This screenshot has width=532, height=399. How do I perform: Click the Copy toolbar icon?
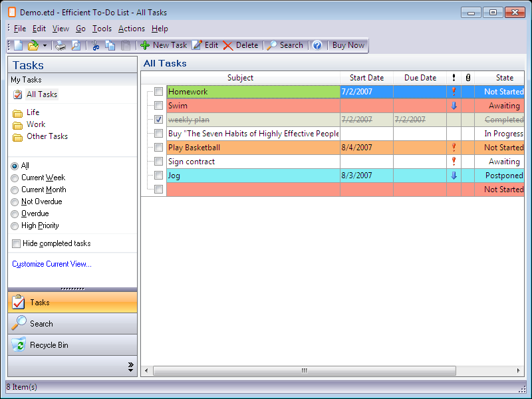110,45
